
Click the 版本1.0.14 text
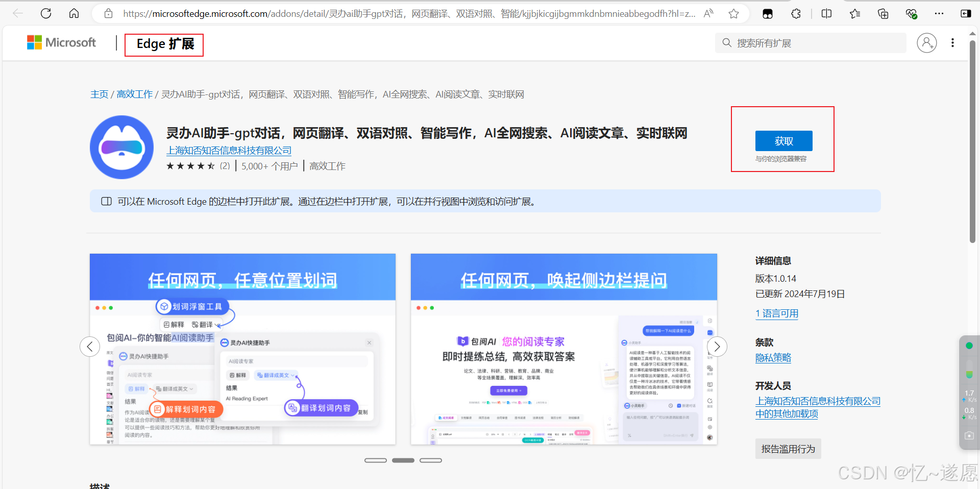click(x=776, y=279)
